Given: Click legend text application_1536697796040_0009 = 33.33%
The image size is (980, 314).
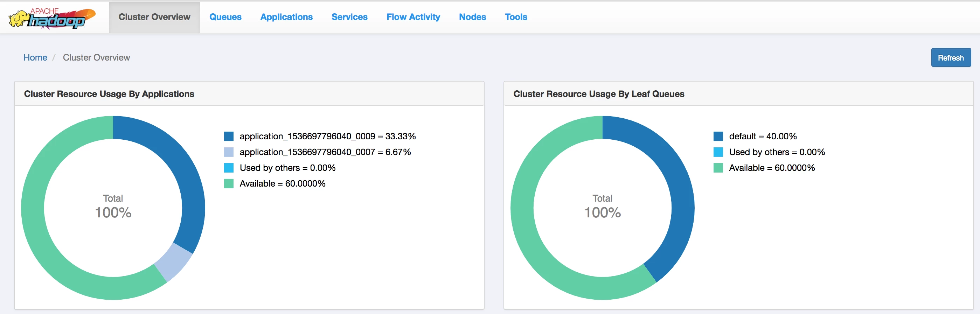Looking at the screenshot, I should point(328,137).
